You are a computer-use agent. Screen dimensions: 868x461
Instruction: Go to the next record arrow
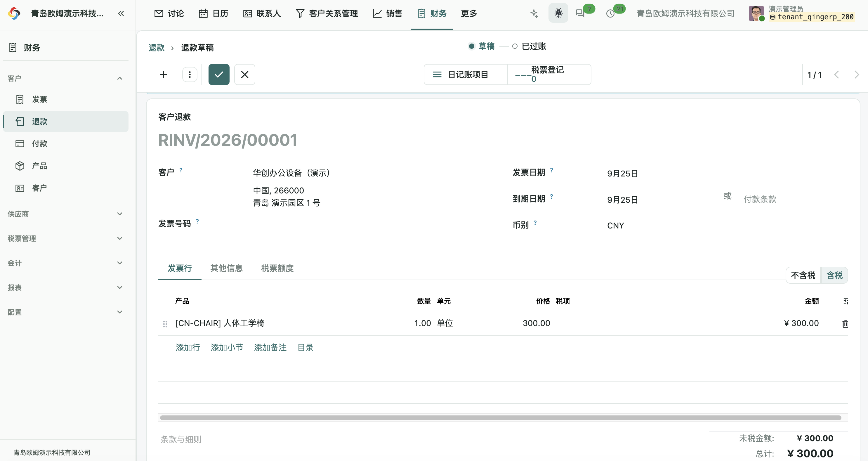coord(857,74)
